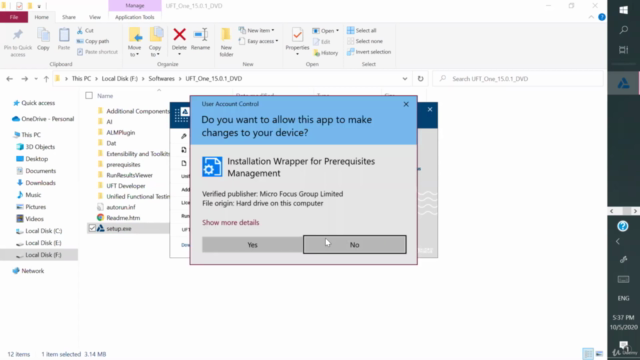
Task: Select the Readme.htm file
Action: [x=123, y=218]
